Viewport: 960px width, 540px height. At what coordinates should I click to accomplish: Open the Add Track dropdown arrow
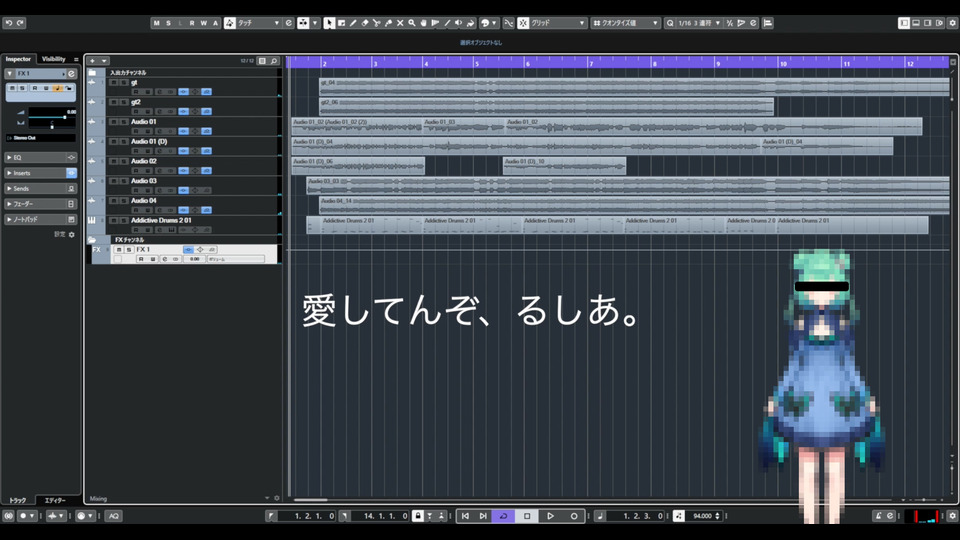coord(105,61)
